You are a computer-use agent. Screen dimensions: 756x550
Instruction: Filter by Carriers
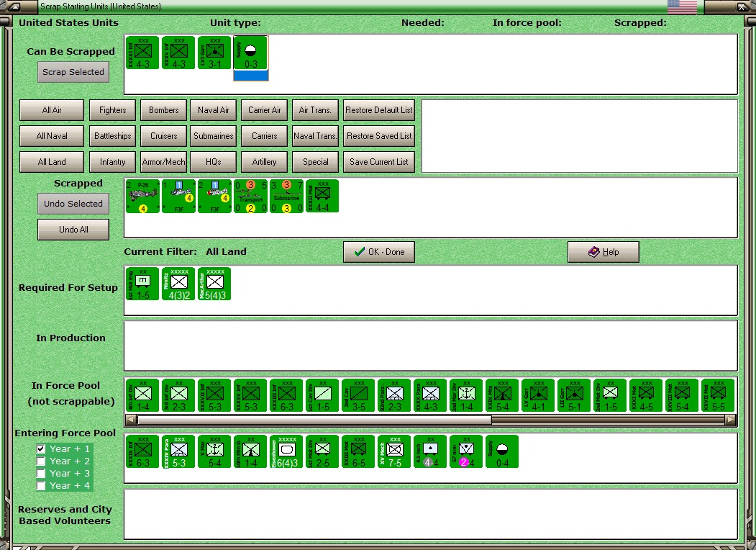point(264,136)
